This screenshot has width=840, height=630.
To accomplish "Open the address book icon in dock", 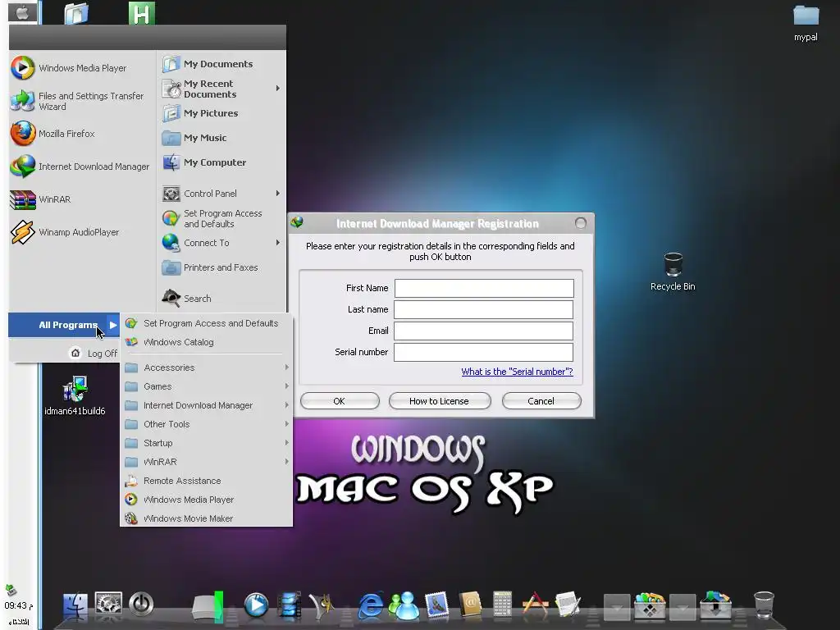I will [x=470, y=606].
